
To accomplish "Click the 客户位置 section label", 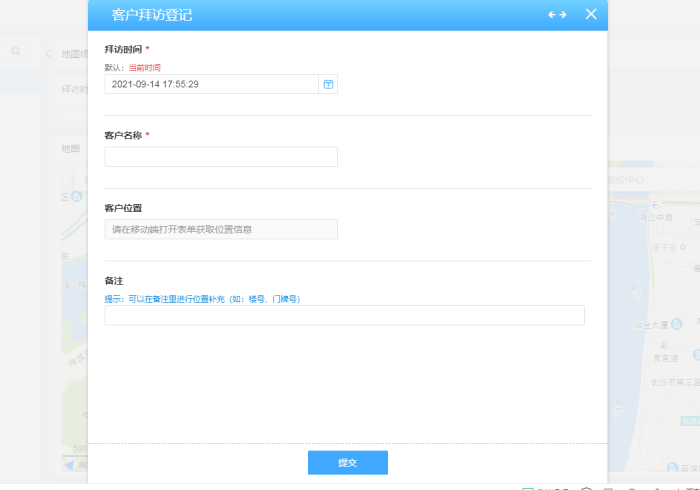I will click(123, 208).
